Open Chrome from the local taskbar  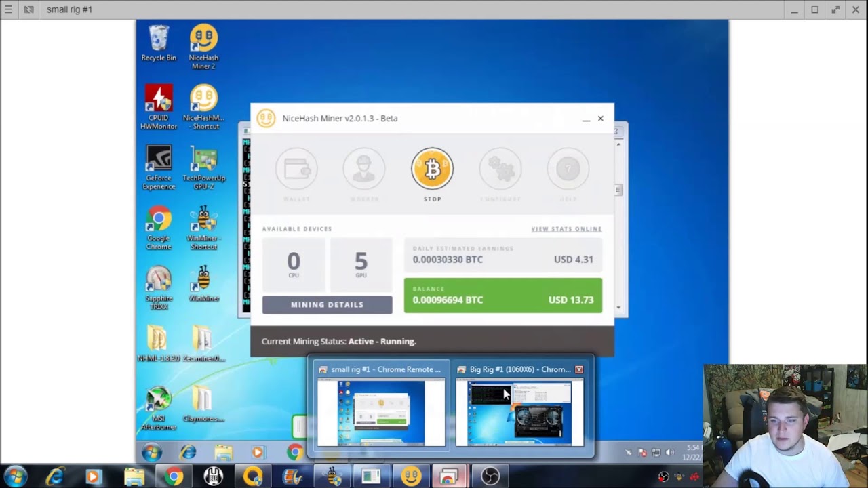(x=174, y=476)
